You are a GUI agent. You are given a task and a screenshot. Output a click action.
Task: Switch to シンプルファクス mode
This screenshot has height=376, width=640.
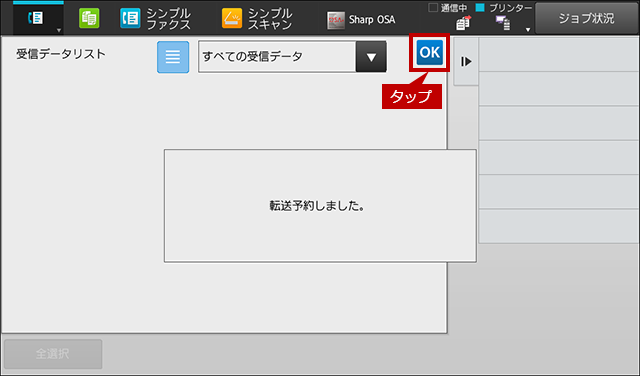(x=156, y=19)
